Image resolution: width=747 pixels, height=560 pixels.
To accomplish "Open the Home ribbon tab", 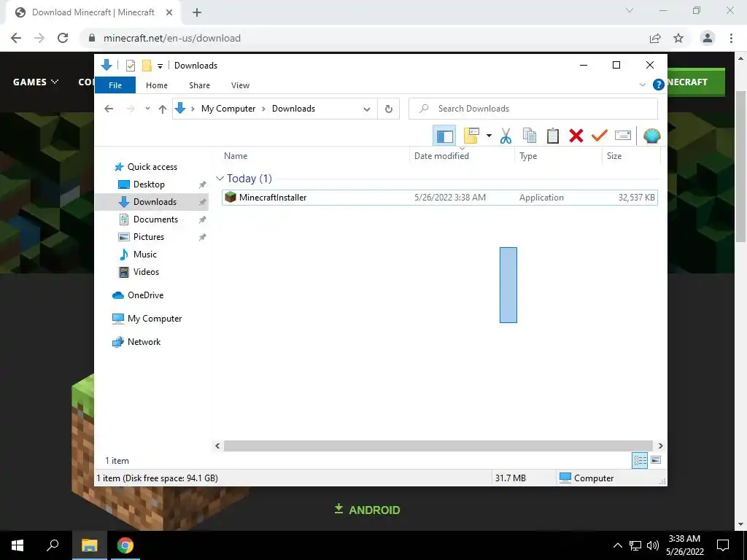I will pos(157,85).
